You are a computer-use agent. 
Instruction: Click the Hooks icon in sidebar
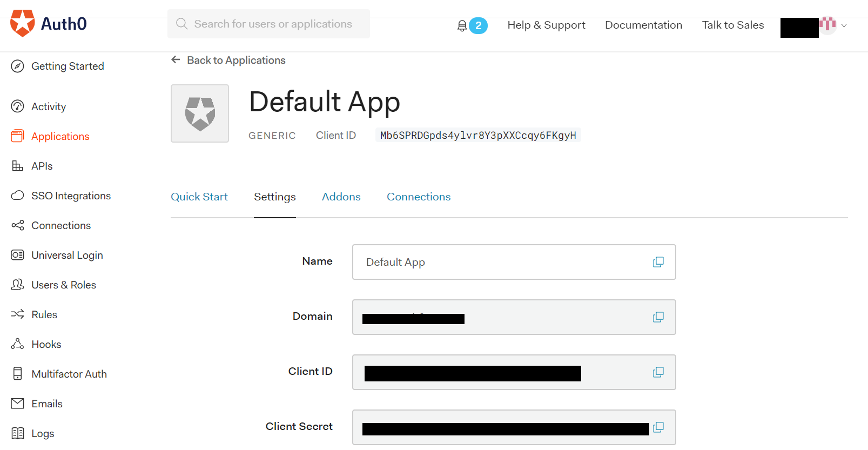[17, 344]
